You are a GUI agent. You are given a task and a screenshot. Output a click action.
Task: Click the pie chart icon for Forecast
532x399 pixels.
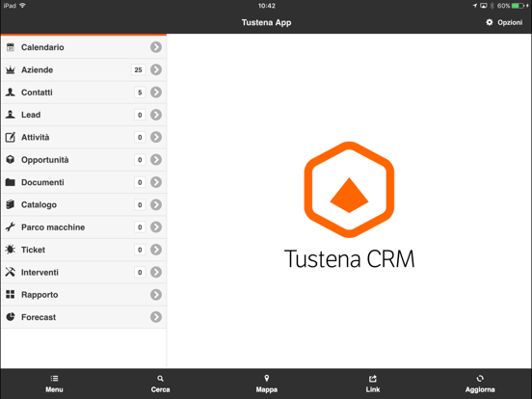(11, 317)
